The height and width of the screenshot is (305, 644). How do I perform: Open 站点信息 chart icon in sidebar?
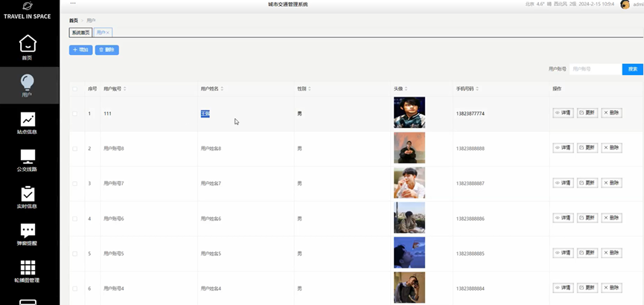click(x=28, y=120)
